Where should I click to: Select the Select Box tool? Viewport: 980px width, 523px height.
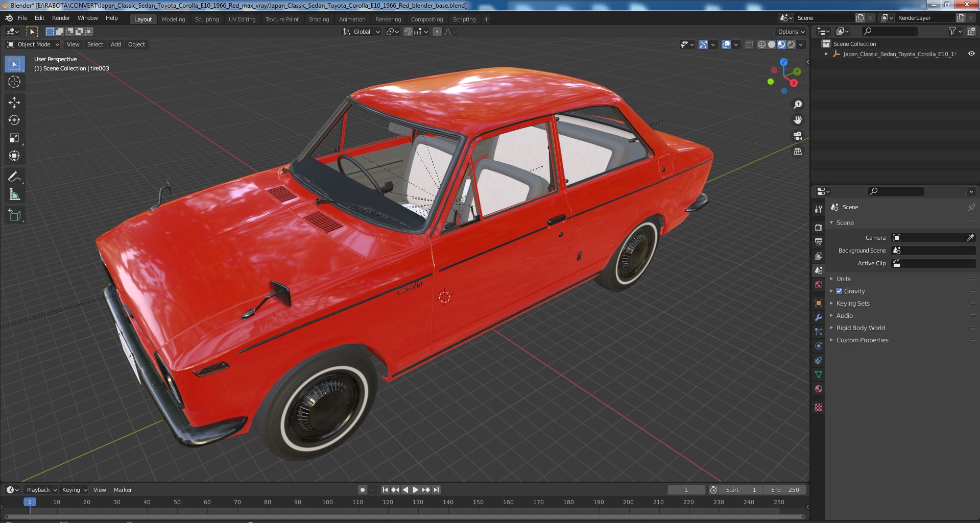(x=14, y=64)
